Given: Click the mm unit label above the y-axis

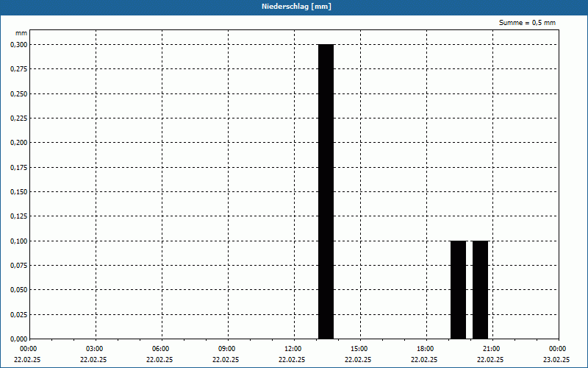Looking at the screenshot, I should click(21, 33).
